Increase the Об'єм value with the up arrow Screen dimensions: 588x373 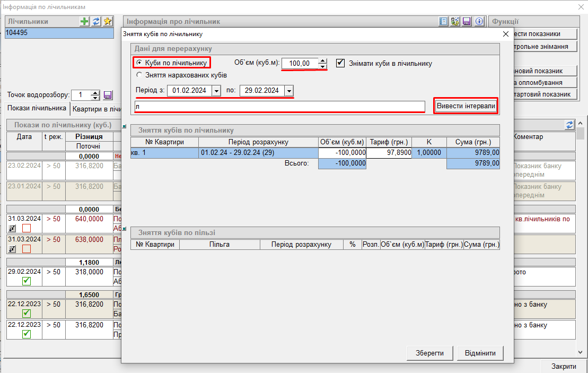[322, 60]
